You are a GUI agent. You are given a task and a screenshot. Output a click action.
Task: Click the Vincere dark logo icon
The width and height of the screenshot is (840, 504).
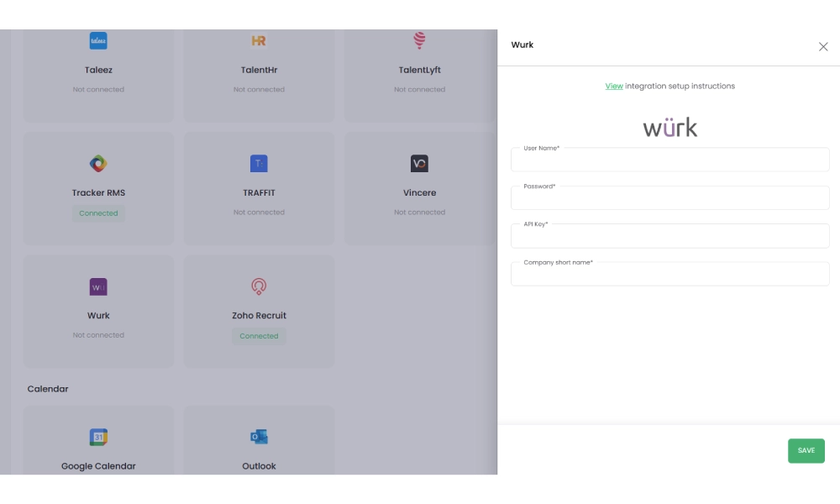[419, 163]
